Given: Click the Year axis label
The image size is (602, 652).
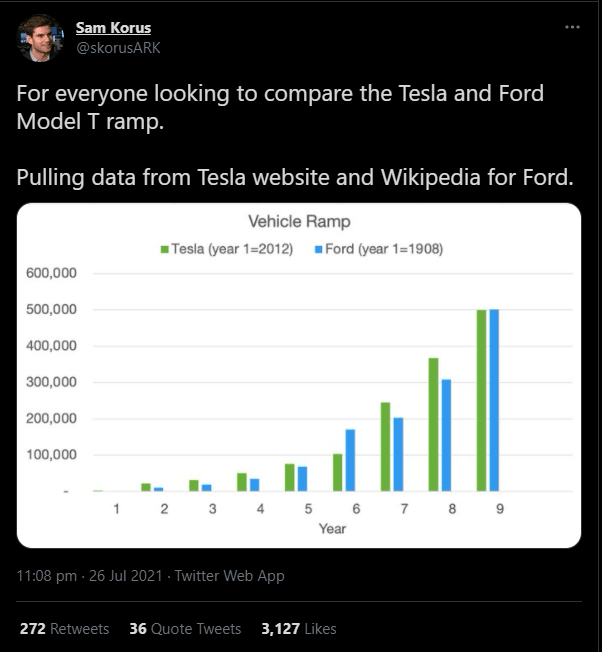Looking at the screenshot, I should coord(333,529).
